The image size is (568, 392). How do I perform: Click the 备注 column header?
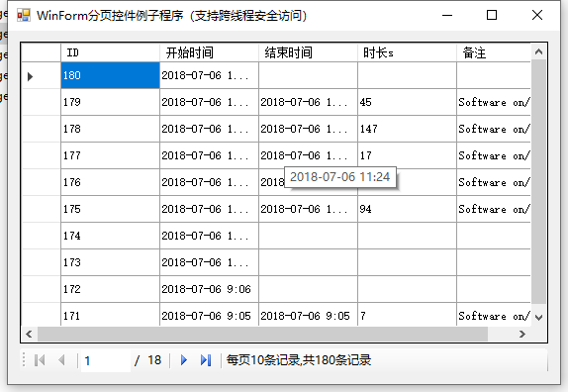pyautogui.click(x=494, y=52)
